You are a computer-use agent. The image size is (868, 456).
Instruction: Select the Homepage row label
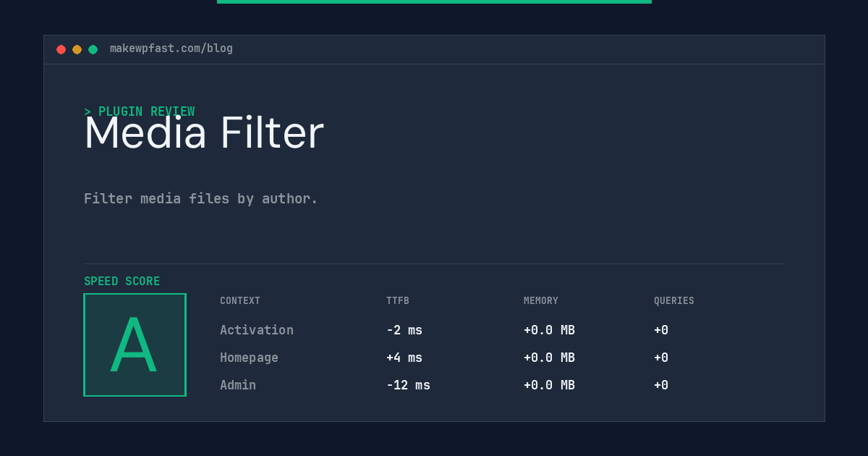click(x=249, y=358)
